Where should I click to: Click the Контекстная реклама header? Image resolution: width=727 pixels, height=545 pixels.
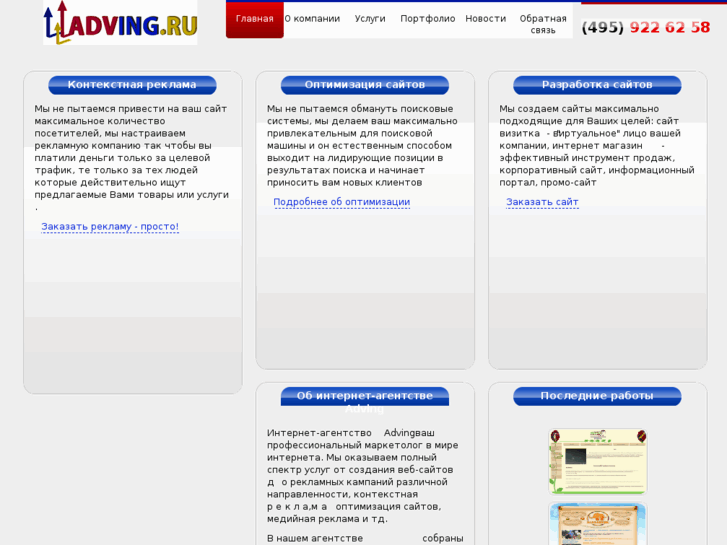(x=132, y=85)
